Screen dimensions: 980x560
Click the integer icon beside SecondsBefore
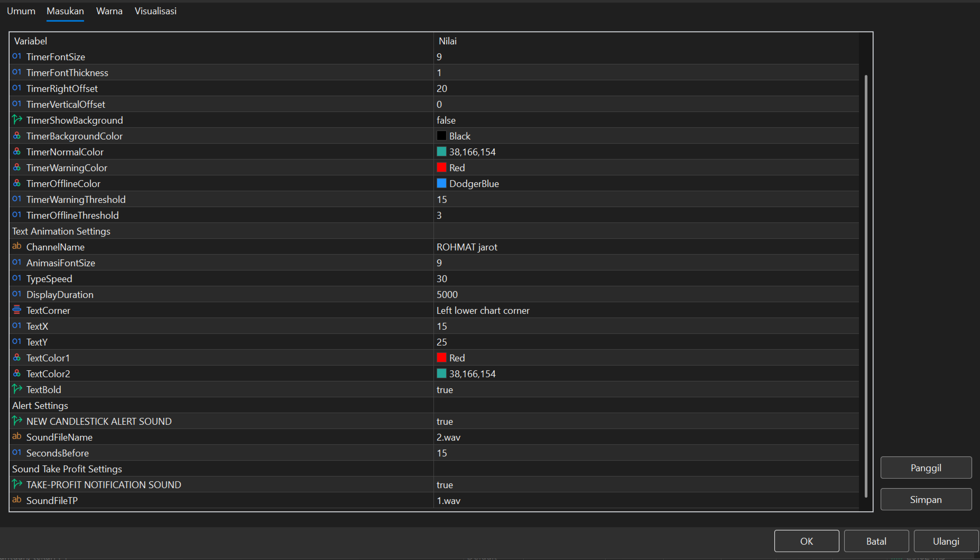17,453
